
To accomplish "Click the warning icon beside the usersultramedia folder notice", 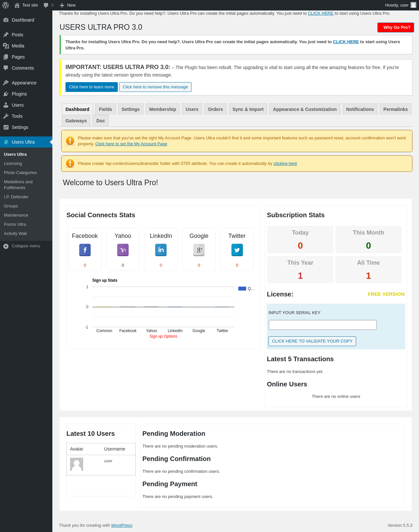I will tap(70, 163).
